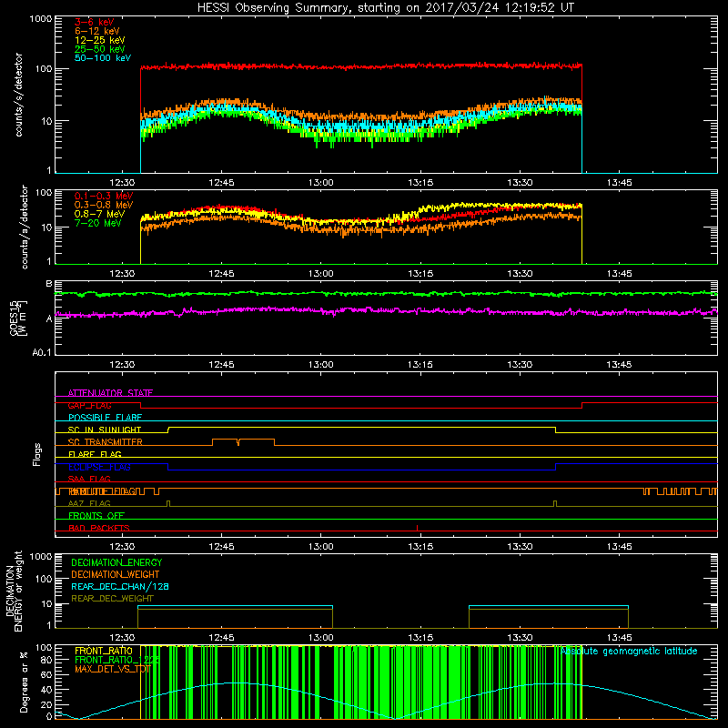
Task: Click 13:30 time label under GOES panel
Action: coord(520,365)
